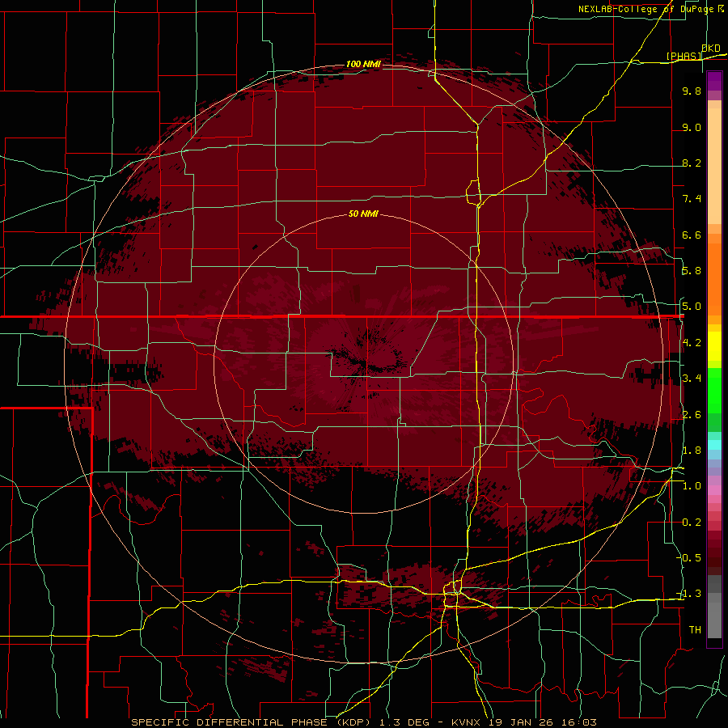This screenshot has width=728, height=728.
Task: Click the TH label on the scale
Action: pyautogui.click(x=695, y=630)
